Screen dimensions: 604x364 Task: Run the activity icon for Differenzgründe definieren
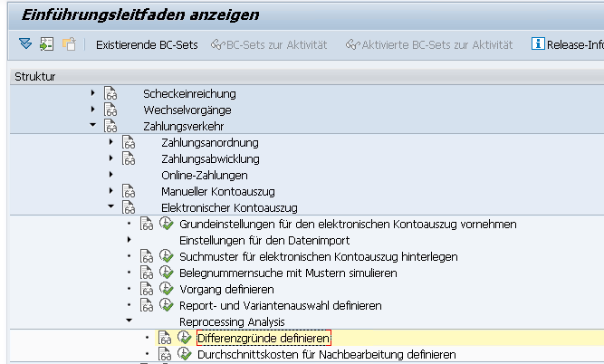(x=185, y=339)
